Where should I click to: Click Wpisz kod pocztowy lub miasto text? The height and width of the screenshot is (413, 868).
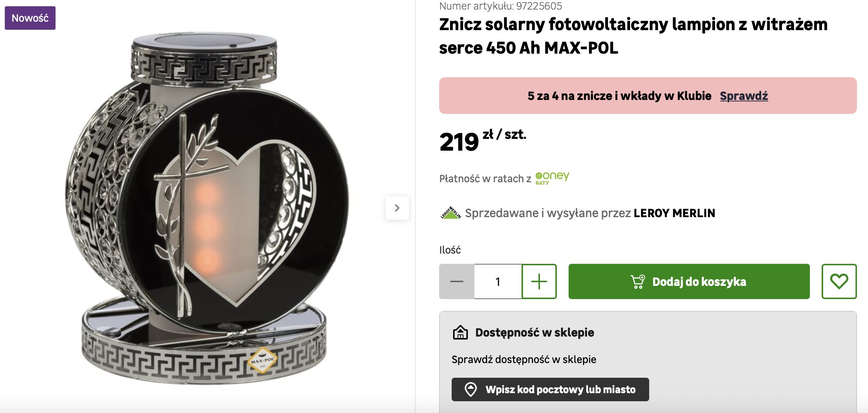click(x=560, y=389)
